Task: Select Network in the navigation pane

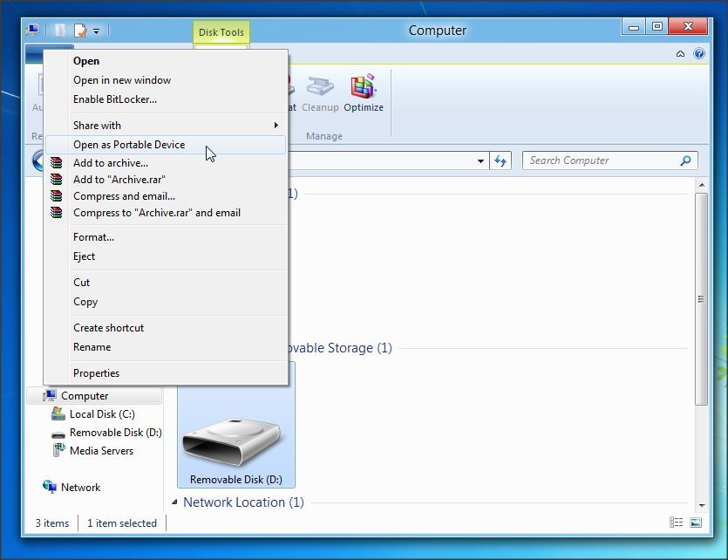Action: pos(80,488)
